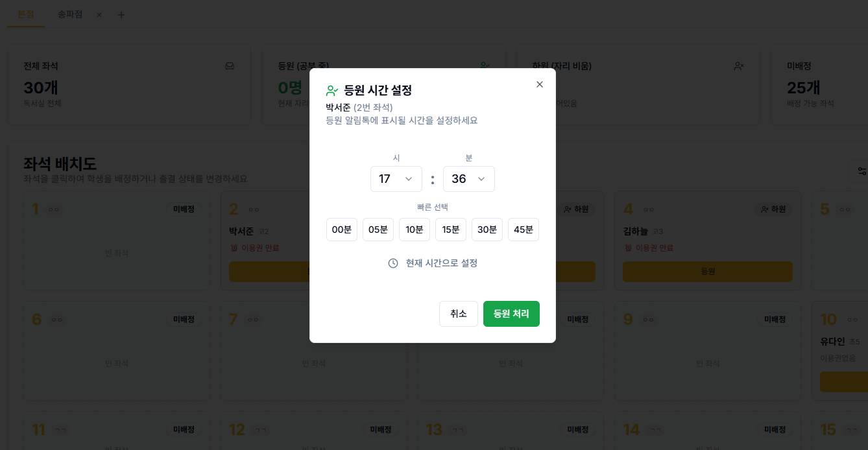Expand the chevron on the 분 selector
Viewport: 868px width, 450px height.
(481, 179)
